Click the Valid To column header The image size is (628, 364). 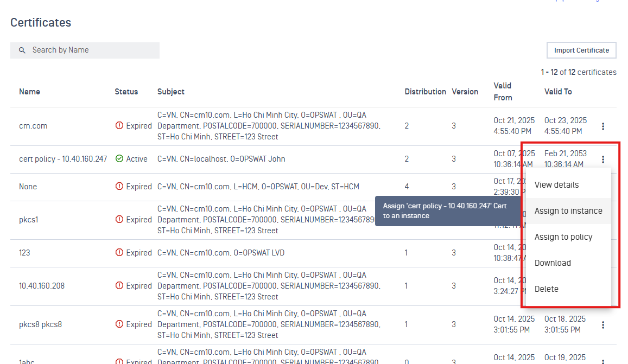click(x=558, y=92)
